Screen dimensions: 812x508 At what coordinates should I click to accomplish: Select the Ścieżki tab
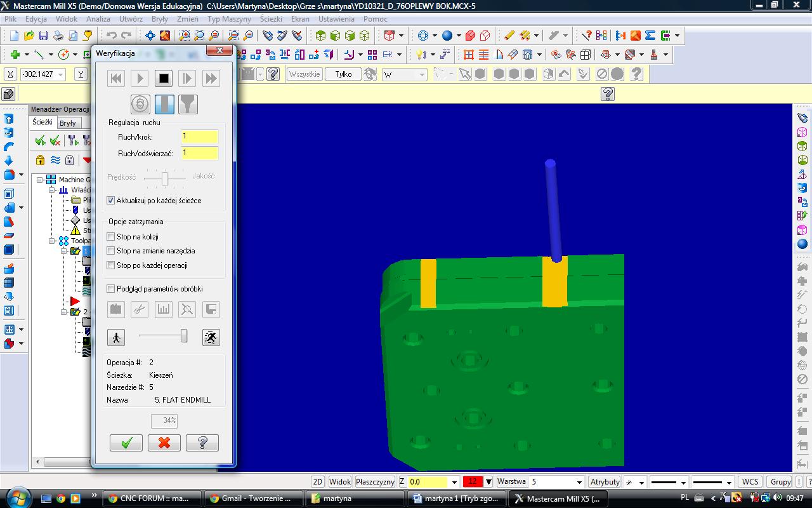[x=43, y=122]
